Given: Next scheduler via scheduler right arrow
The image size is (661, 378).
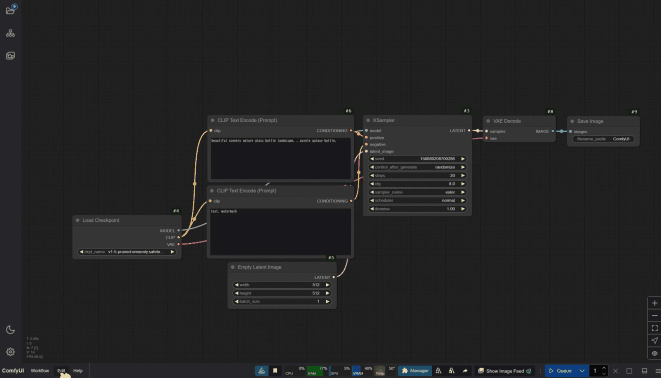Looking at the screenshot, I should tap(462, 201).
